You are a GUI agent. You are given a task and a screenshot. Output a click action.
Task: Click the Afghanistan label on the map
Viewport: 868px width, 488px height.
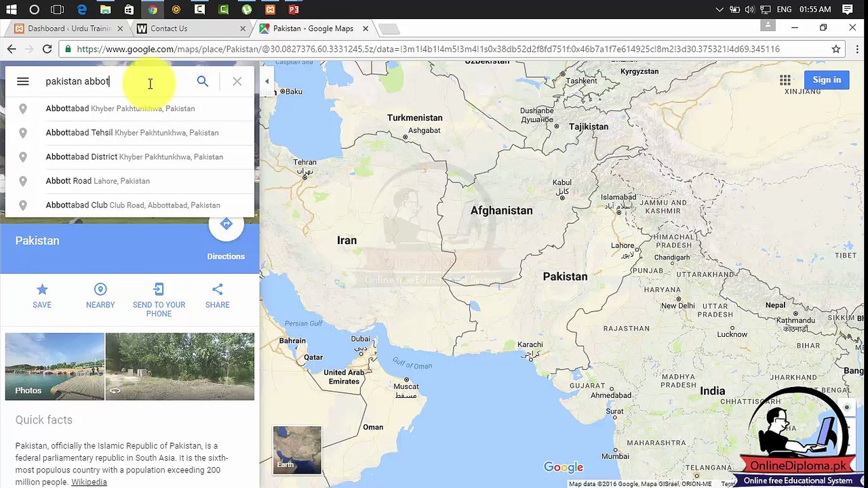coord(502,211)
